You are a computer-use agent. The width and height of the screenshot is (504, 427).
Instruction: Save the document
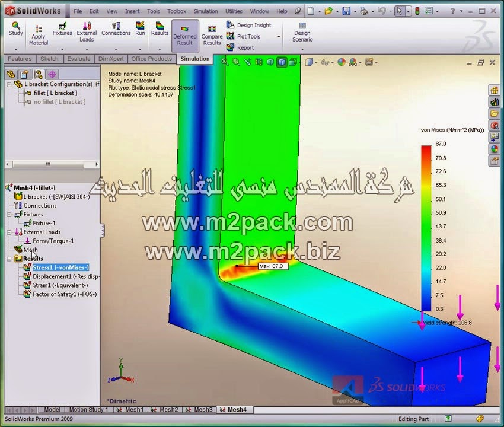[x=346, y=11]
